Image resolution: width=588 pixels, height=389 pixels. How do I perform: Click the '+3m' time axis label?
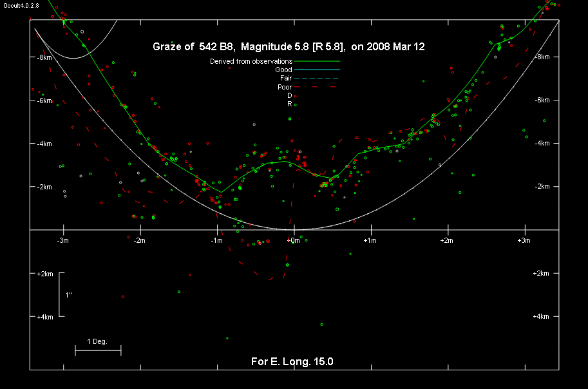(x=524, y=240)
